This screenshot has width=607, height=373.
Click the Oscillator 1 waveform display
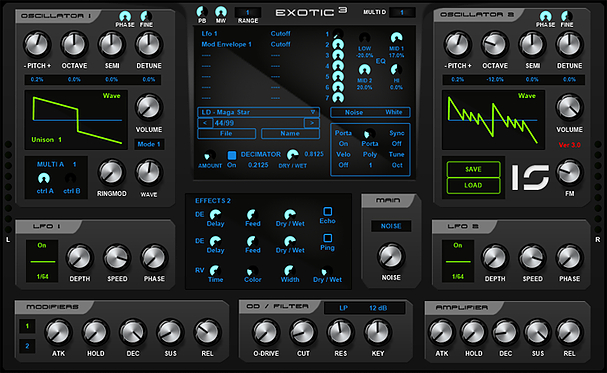point(76,120)
